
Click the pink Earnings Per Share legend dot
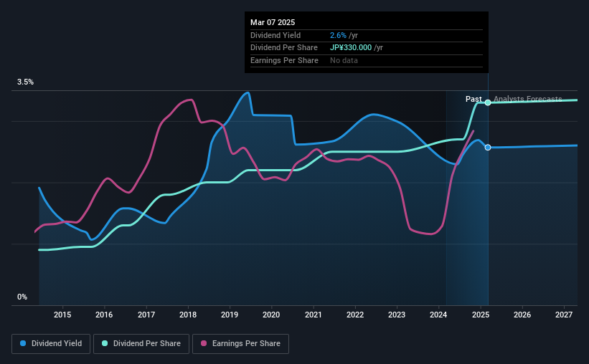pyautogui.click(x=204, y=343)
